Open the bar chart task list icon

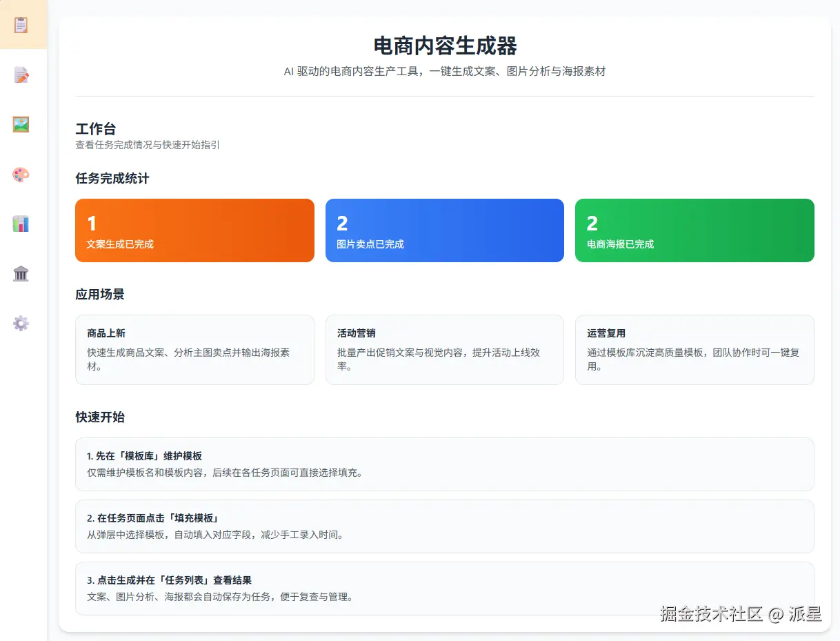(x=21, y=224)
